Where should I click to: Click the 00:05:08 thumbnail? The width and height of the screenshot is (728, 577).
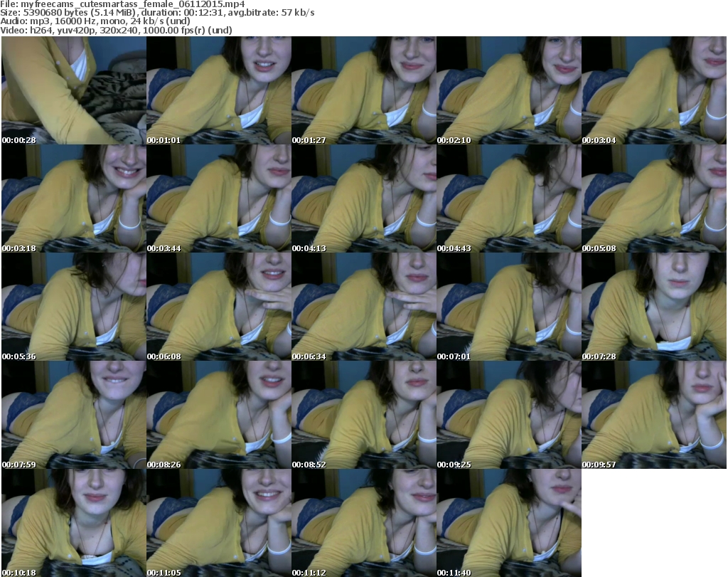(654, 198)
